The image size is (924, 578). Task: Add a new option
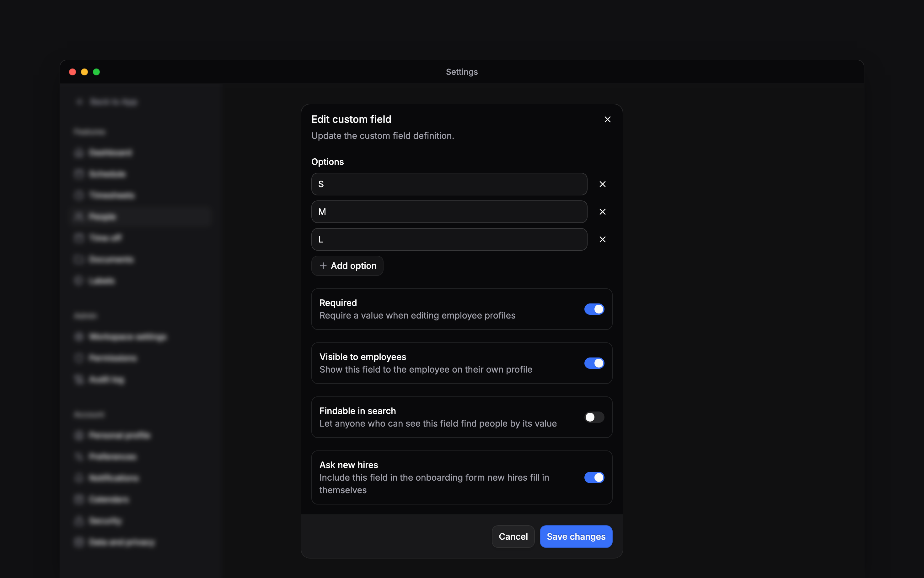click(347, 266)
